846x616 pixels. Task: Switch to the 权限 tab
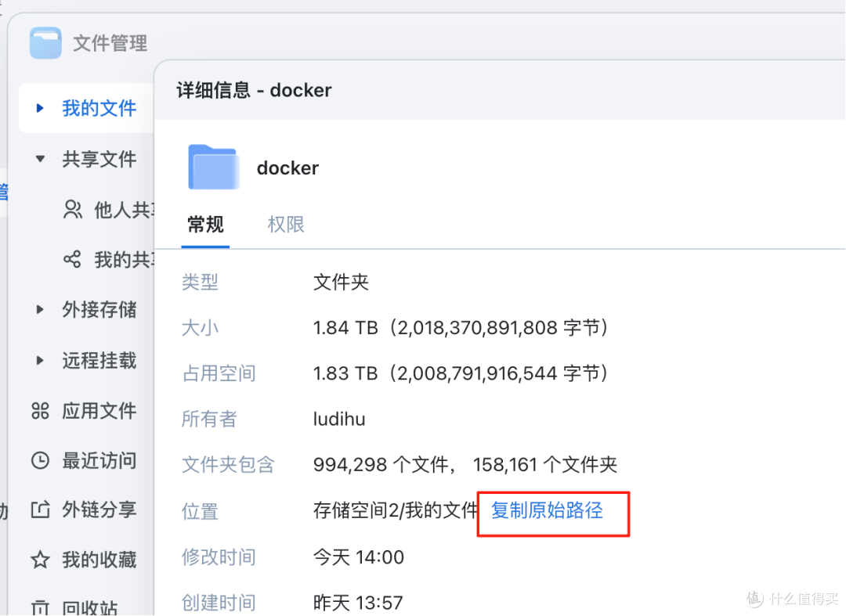(285, 225)
